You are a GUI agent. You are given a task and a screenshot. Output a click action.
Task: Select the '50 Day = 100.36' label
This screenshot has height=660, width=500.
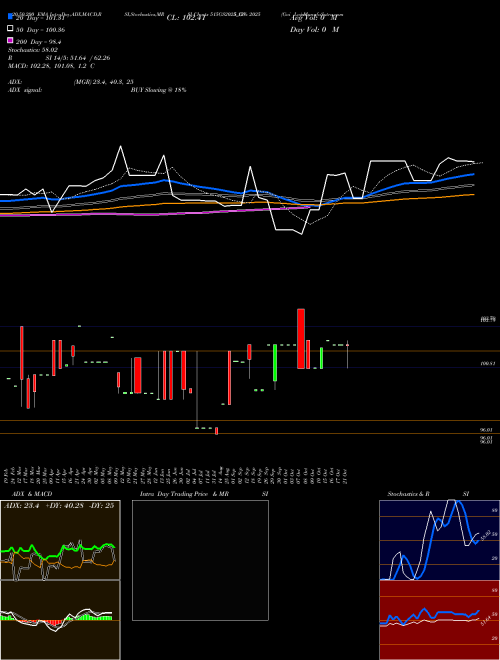(x=40, y=30)
